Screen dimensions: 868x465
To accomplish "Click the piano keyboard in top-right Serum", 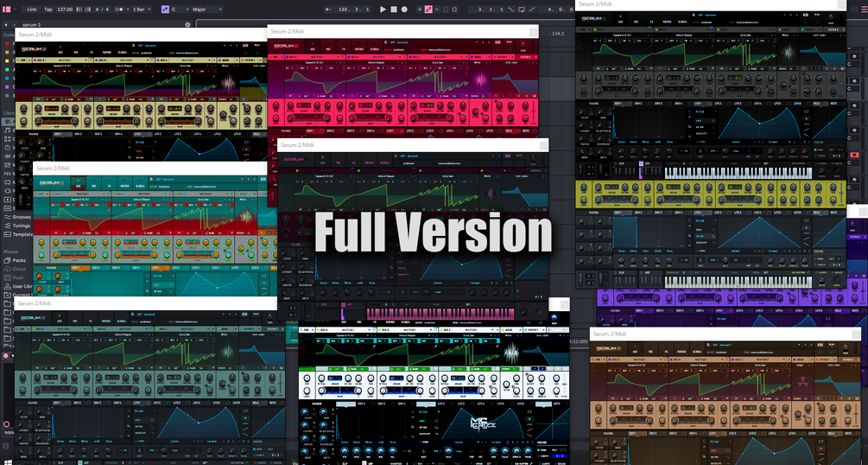I will pyautogui.click(x=738, y=174).
